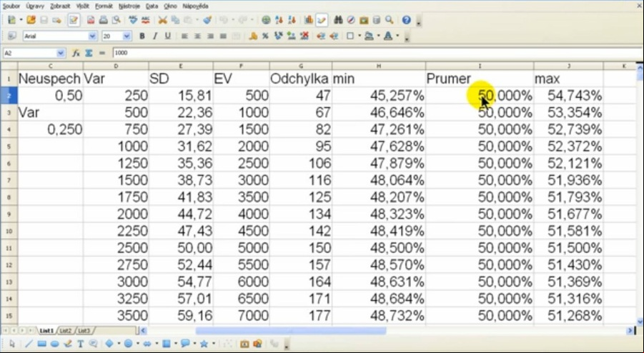Switch to the List2 sheet tab

click(x=66, y=330)
